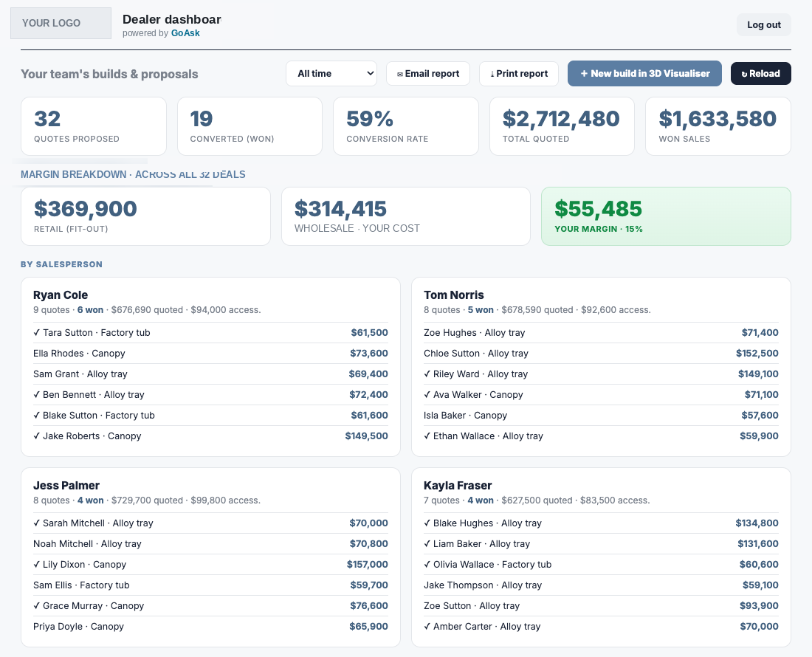Click the $152,500 amount for Chloe Sutton

tap(757, 354)
